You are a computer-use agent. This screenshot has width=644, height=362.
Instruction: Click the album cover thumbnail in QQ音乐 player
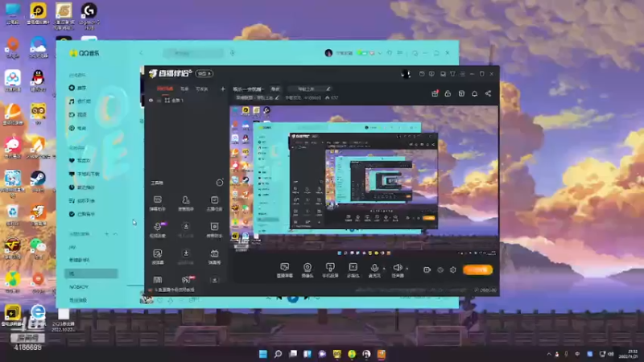[x=147, y=298]
